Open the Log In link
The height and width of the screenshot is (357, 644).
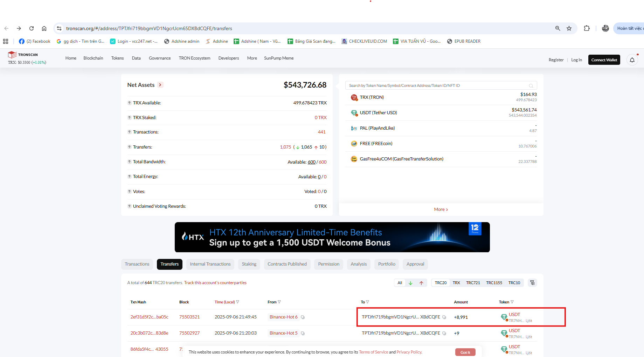click(x=576, y=60)
